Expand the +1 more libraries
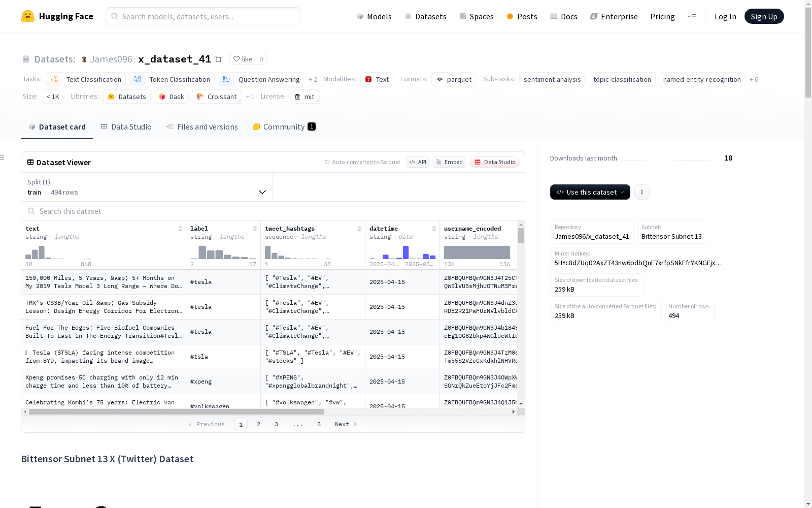The height and width of the screenshot is (508, 812). pos(250,97)
